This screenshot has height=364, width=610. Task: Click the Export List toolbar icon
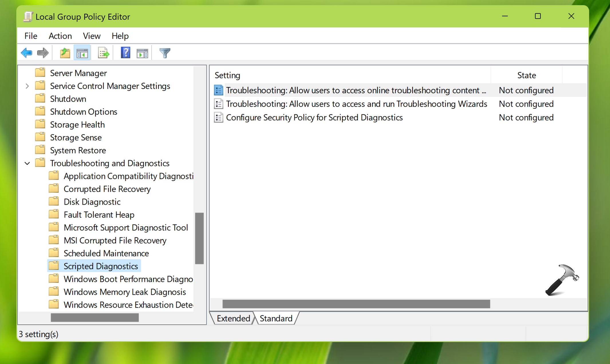point(103,53)
